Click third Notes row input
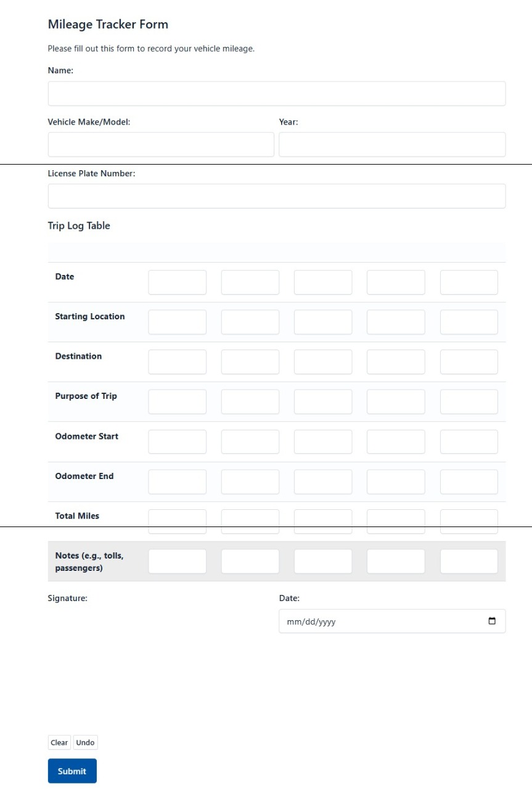This screenshot has height=807, width=532. (323, 562)
